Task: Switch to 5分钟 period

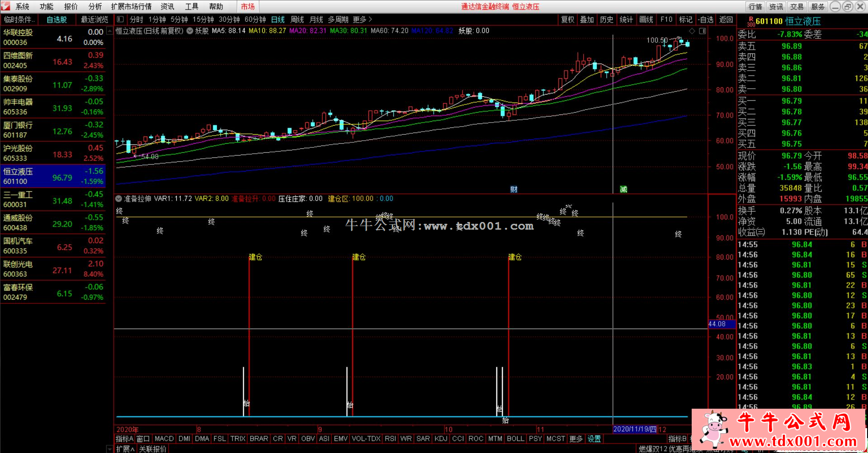Action: [179, 19]
